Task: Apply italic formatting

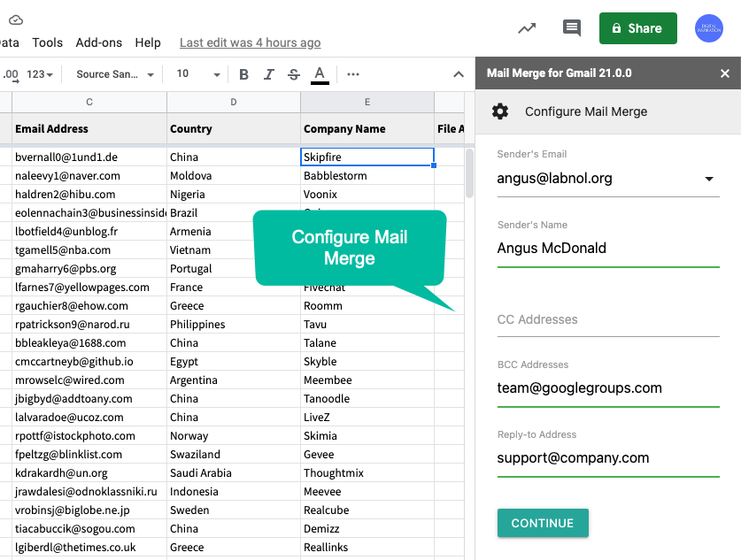Action: click(268, 75)
